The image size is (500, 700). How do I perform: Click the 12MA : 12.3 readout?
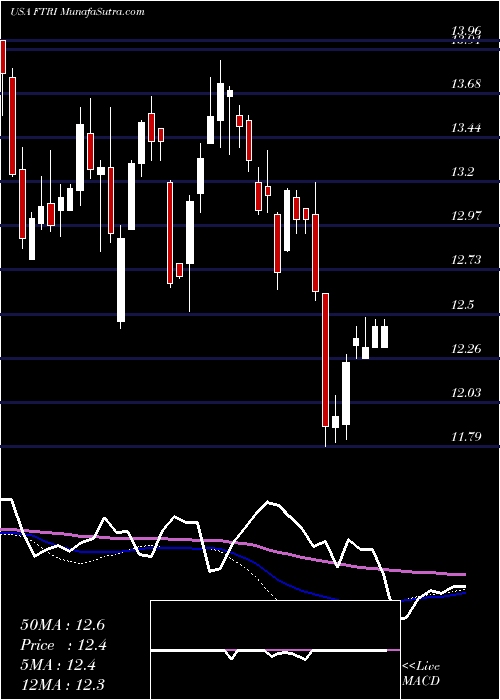62,685
